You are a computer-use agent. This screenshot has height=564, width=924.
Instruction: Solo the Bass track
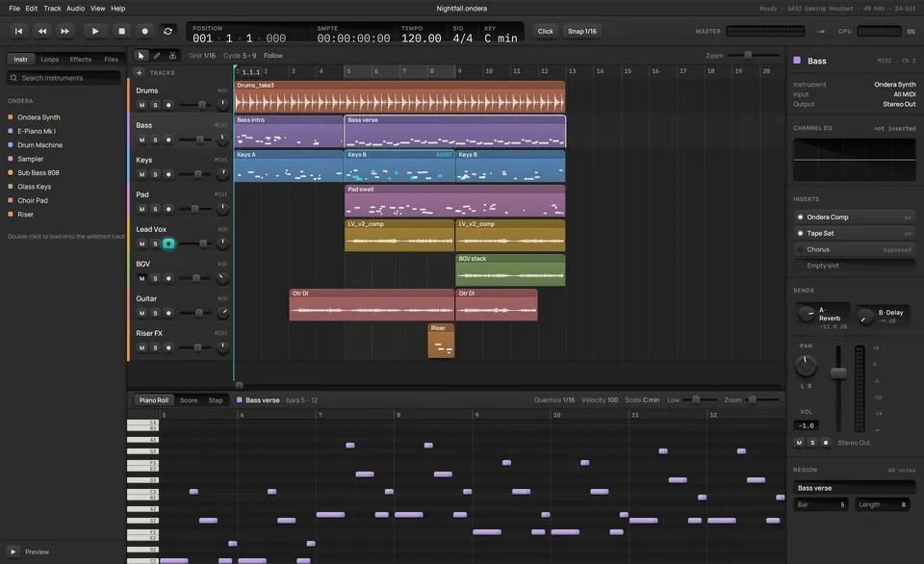pyautogui.click(x=155, y=140)
